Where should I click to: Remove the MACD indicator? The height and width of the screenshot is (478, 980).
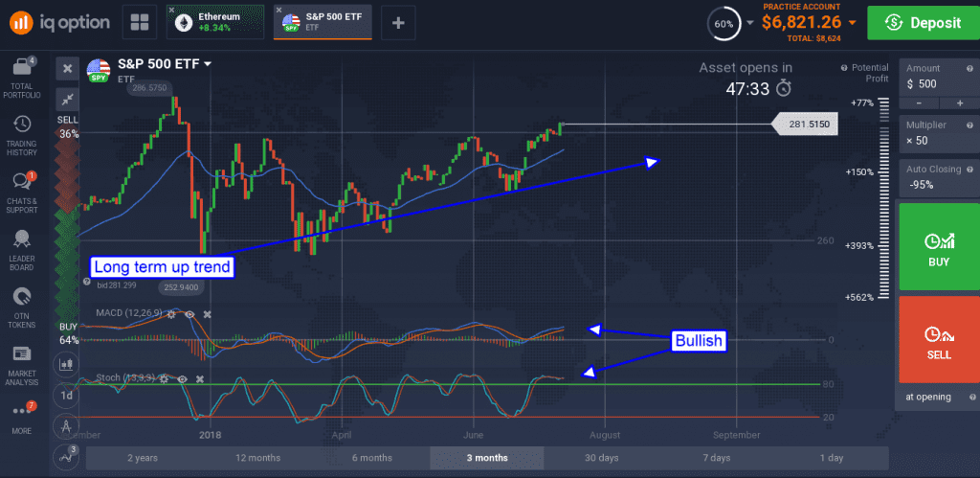click(x=208, y=313)
